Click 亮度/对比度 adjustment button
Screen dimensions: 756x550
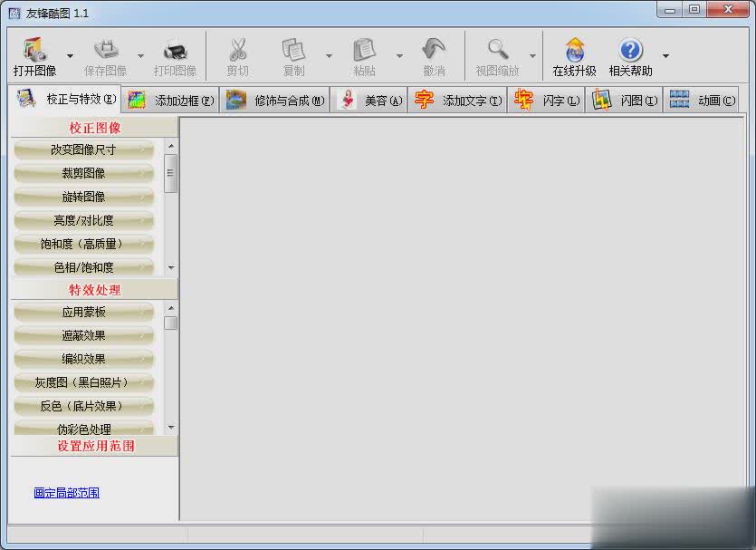[83, 219]
